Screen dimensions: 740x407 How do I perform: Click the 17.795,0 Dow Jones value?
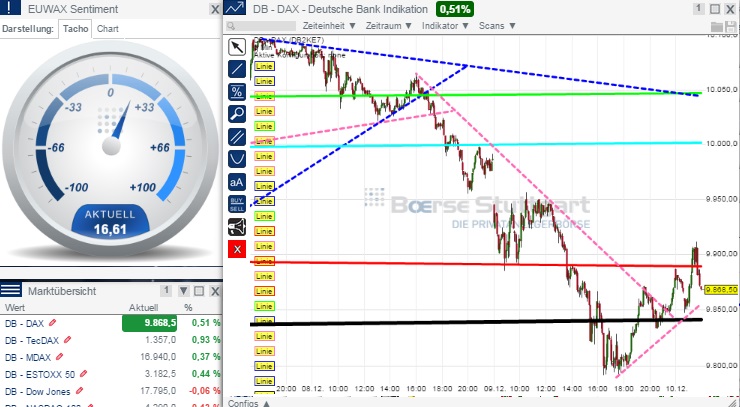[159, 391]
